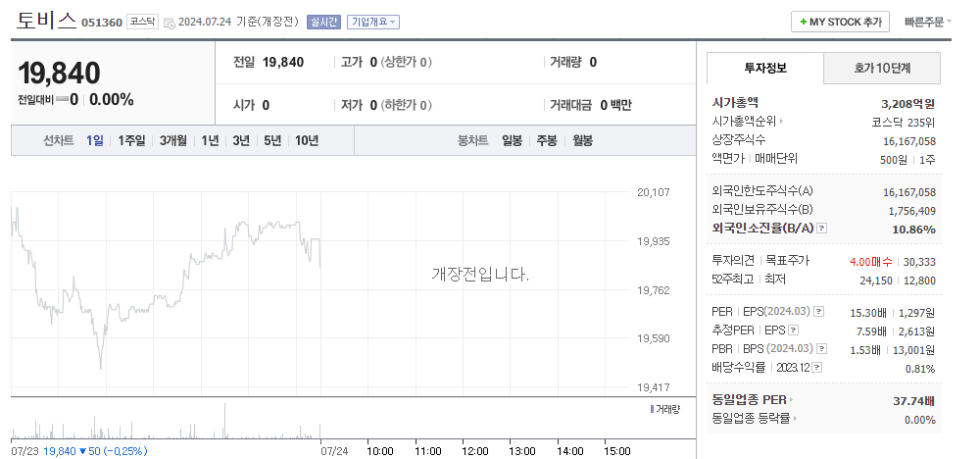This screenshot has height=459, width=980.
Task: Click the purple 거래량 legend marker
Action: coord(653,409)
